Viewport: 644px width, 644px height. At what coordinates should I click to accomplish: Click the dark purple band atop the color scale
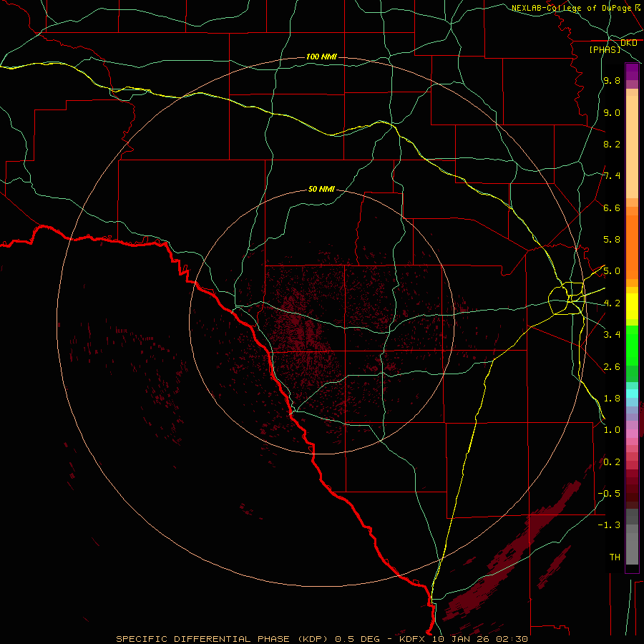tap(632, 72)
